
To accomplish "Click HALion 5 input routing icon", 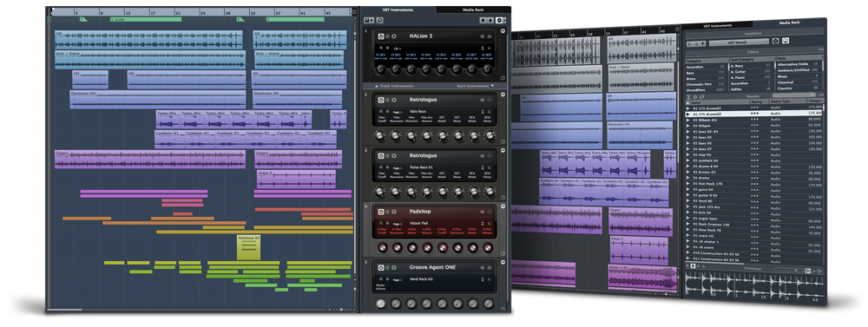I will [482, 36].
